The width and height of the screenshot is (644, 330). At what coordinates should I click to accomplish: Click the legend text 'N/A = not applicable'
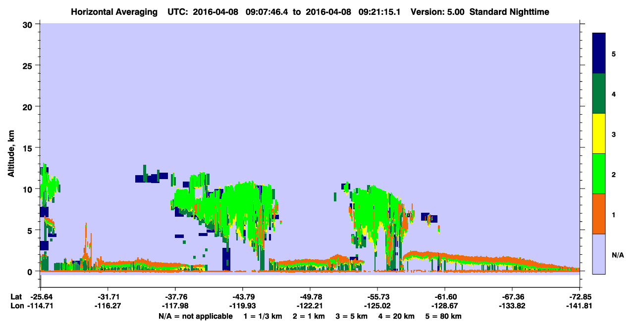[196, 316]
